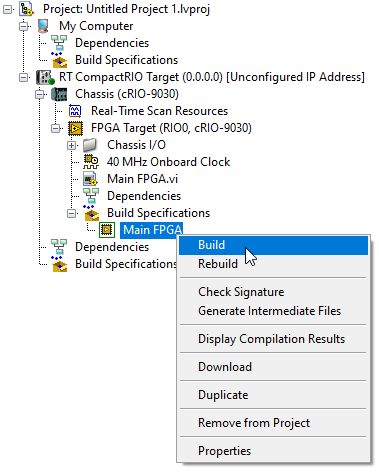
Task: Click the RT CompactRIO Target icon
Action: pos(45,77)
